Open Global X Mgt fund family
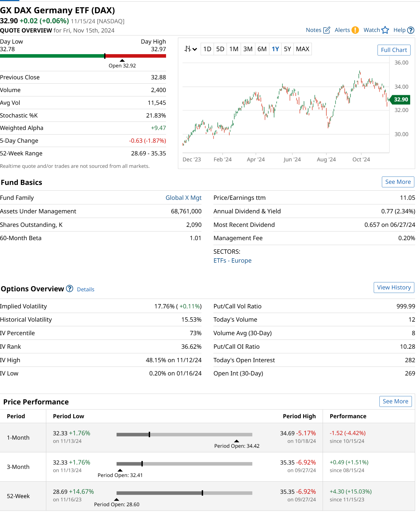420x519 pixels. pyautogui.click(x=183, y=198)
